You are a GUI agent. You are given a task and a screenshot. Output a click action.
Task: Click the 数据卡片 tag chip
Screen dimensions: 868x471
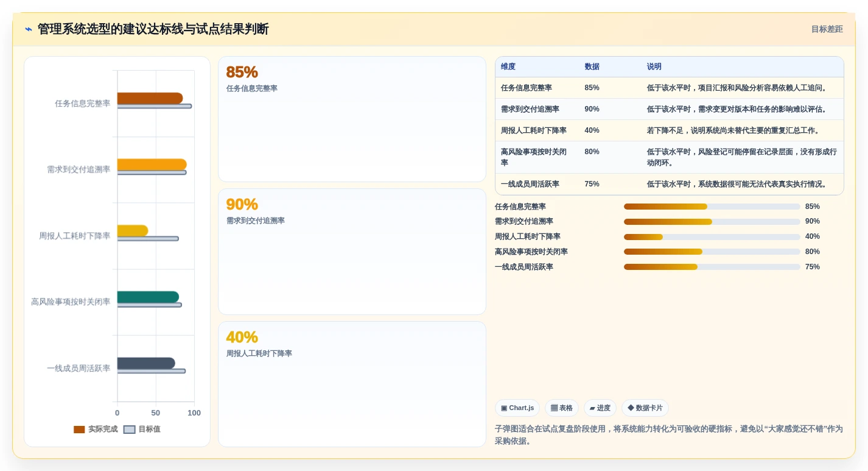pyautogui.click(x=645, y=408)
